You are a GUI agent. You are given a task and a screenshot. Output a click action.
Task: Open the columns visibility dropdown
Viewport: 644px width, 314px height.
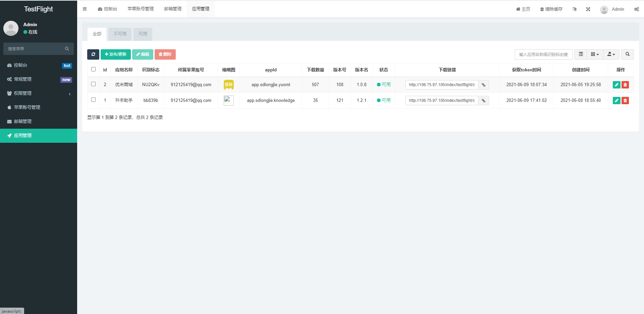pyautogui.click(x=595, y=54)
